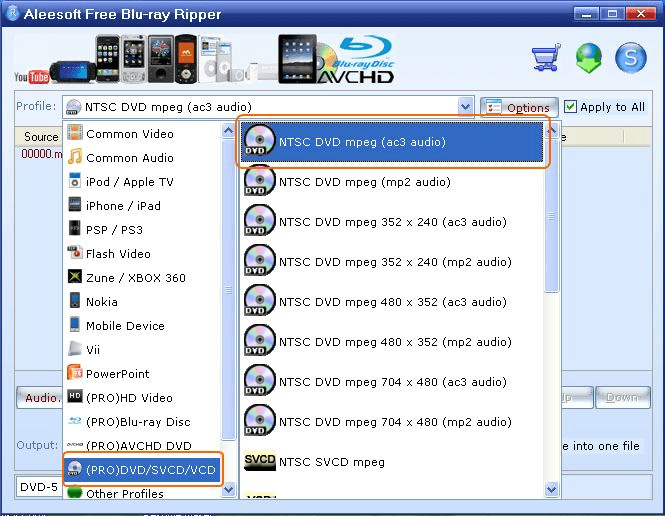Click the Audio button

[40, 397]
